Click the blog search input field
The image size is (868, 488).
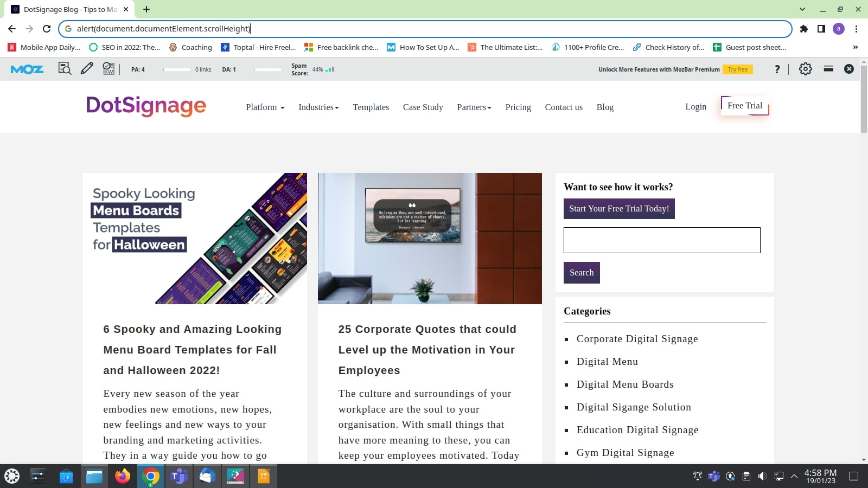click(x=662, y=240)
